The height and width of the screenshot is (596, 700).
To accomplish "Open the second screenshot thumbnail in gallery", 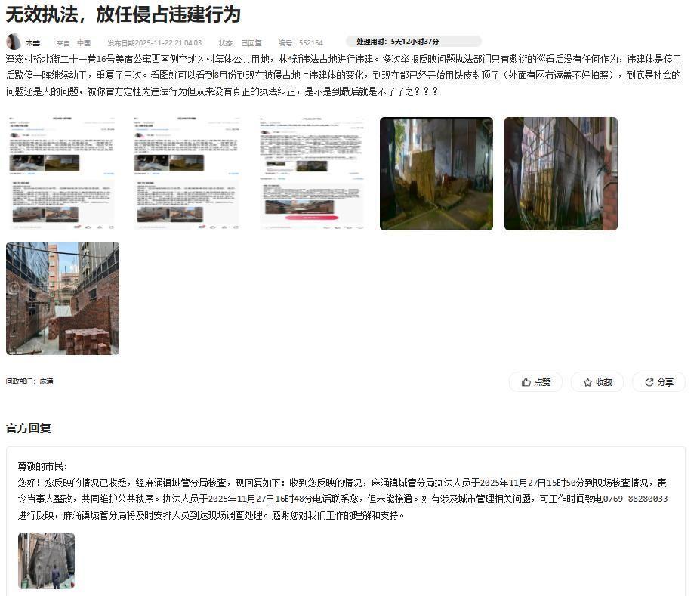I will pyautogui.click(x=187, y=174).
